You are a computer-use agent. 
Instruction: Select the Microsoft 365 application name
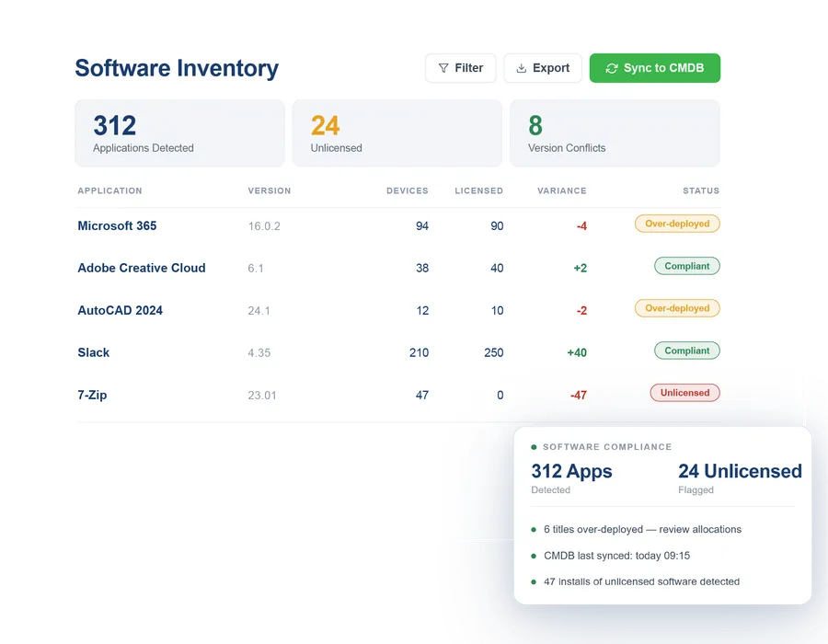click(117, 226)
